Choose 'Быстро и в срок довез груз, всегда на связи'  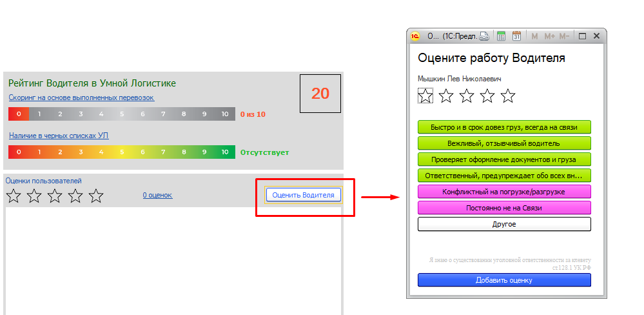[x=504, y=127]
